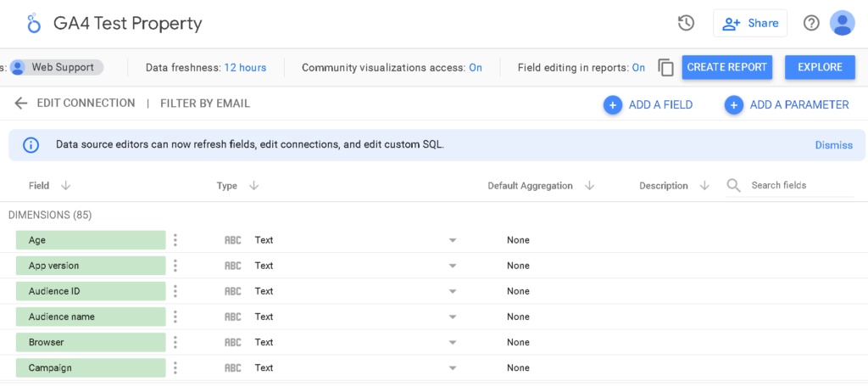Click the CREATE REPORT button
This screenshot has width=868, height=387.
coord(726,67)
